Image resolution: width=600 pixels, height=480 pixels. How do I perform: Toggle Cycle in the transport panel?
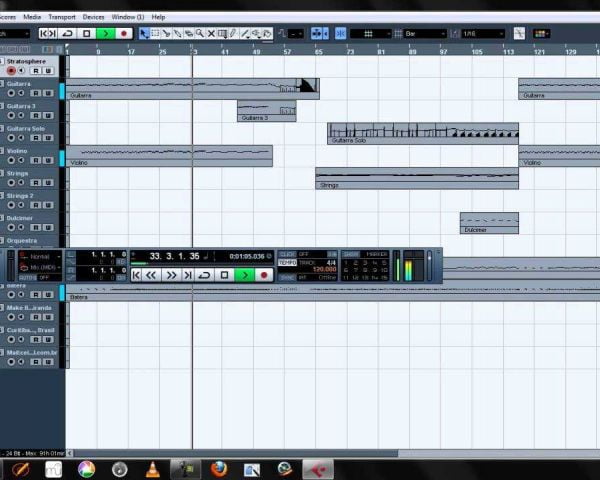205,275
